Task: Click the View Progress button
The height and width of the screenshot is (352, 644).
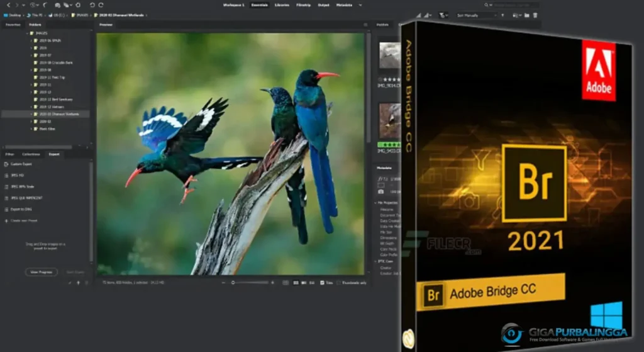Action: point(42,272)
